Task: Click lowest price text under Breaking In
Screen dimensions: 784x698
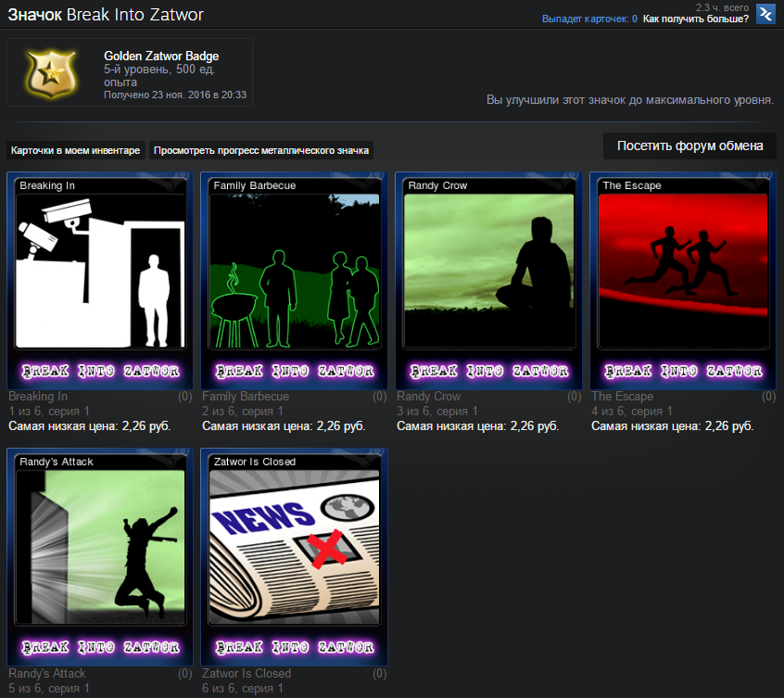Action: pos(90,426)
